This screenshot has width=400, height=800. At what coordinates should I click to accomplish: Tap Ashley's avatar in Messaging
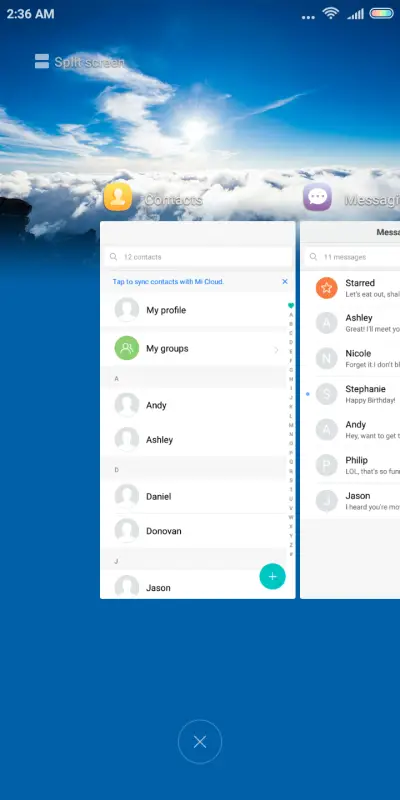pos(327,323)
